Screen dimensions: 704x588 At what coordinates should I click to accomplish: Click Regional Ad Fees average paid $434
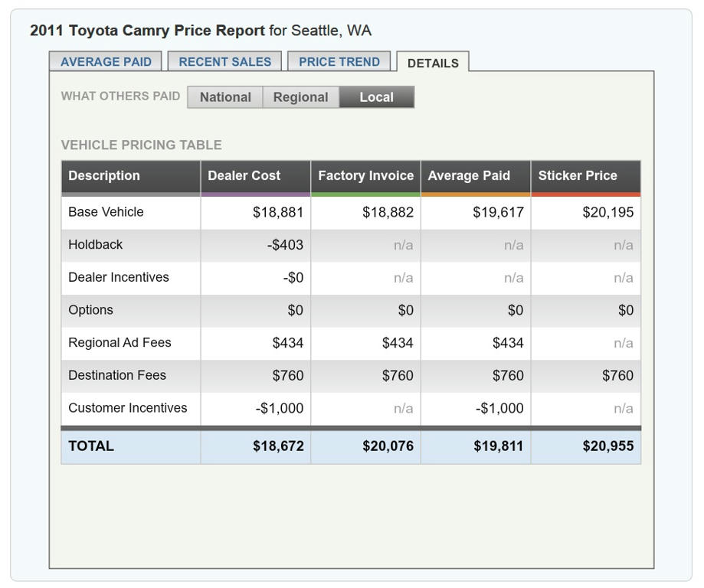[508, 343]
